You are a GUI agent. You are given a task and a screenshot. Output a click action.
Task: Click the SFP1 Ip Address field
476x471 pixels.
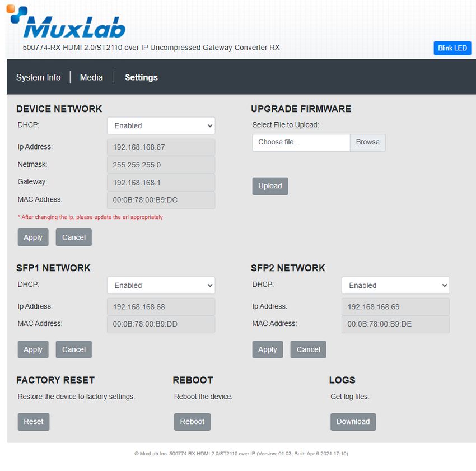point(161,307)
